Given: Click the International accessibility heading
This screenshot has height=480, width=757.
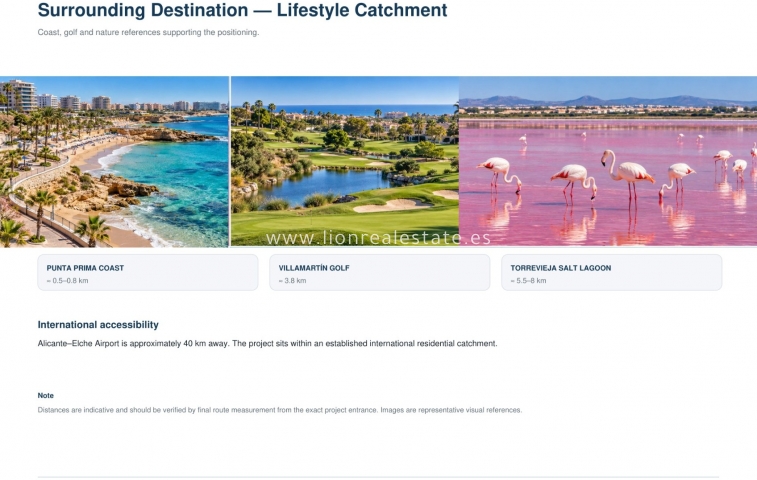Looking at the screenshot, I should point(98,325).
